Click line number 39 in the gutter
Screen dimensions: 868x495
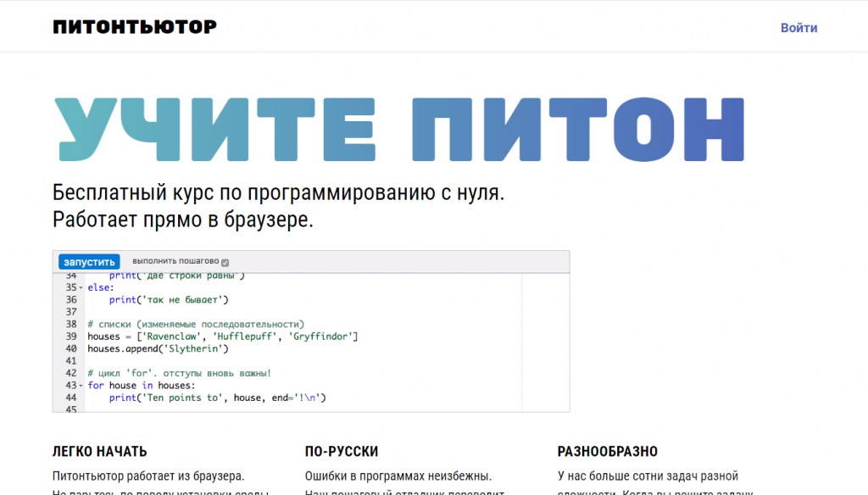coord(70,336)
